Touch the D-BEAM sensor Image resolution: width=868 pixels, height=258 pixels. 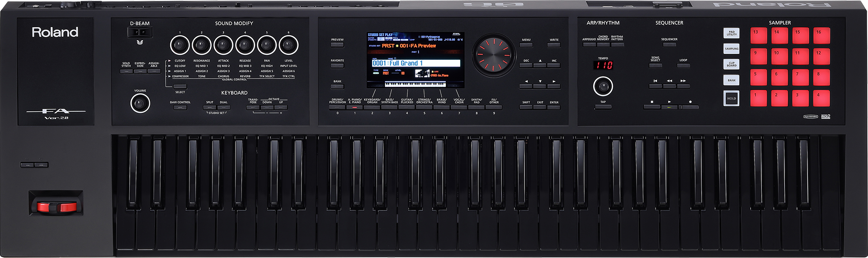140,32
